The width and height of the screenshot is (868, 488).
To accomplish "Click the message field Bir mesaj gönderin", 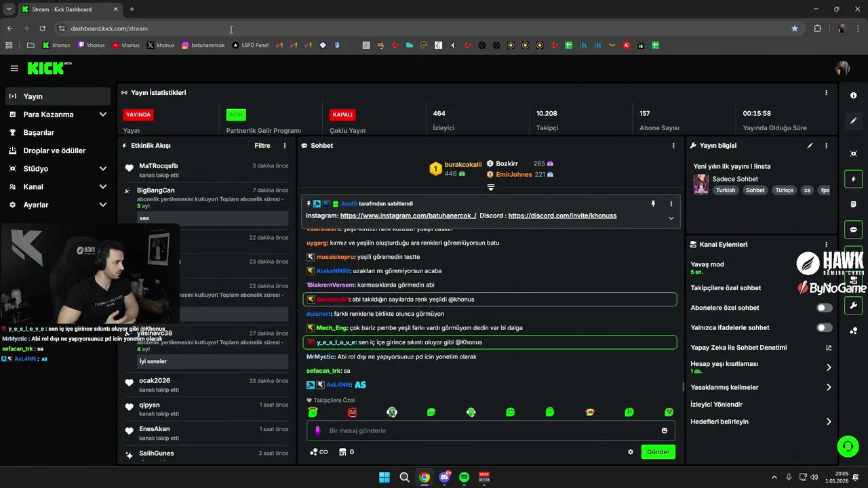I will click(x=491, y=430).
